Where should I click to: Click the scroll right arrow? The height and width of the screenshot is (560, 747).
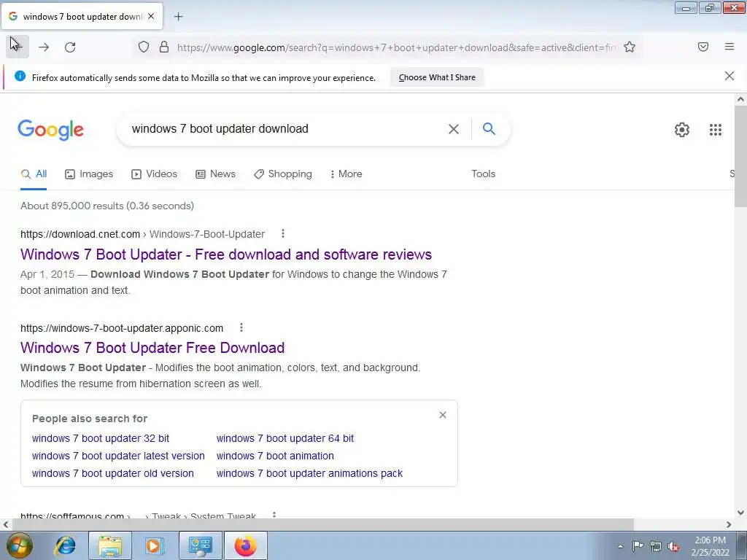(x=729, y=524)
